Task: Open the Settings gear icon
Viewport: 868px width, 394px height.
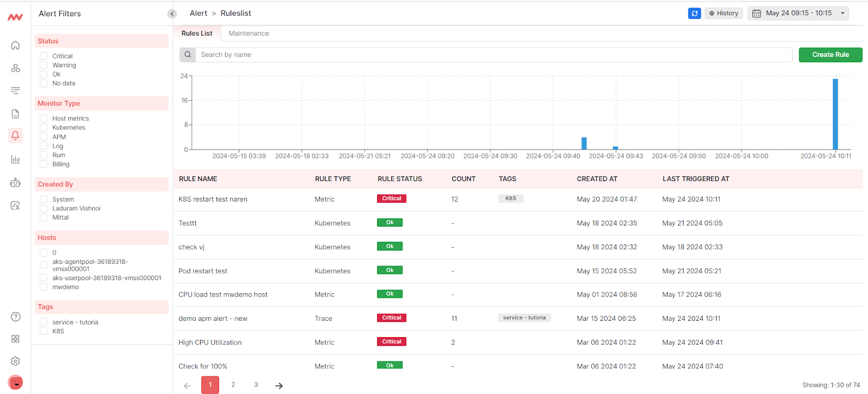Action: (15, 361)
